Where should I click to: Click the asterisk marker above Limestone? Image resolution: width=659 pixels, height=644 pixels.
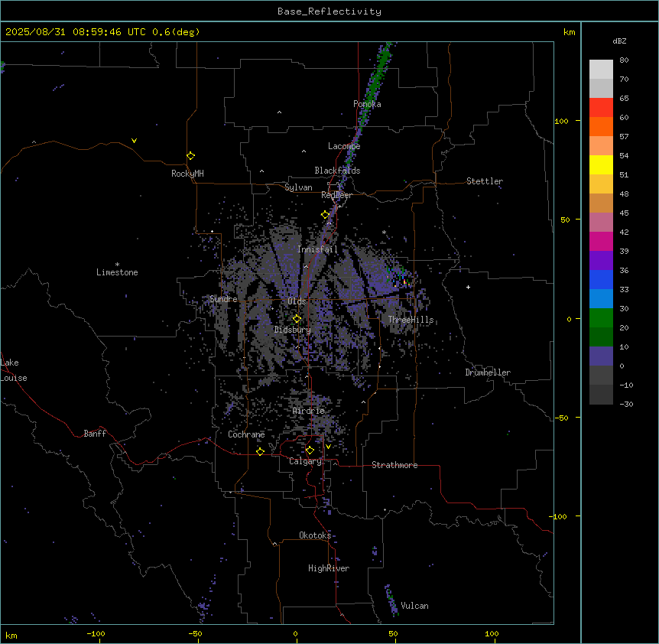[x=117, y=264]
